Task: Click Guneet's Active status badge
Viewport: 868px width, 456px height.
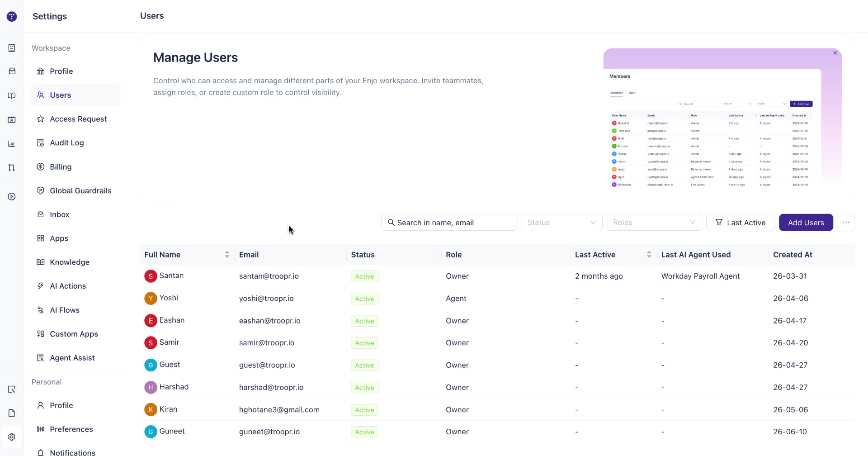Action: pyautogui.click(x=364, y=432)
